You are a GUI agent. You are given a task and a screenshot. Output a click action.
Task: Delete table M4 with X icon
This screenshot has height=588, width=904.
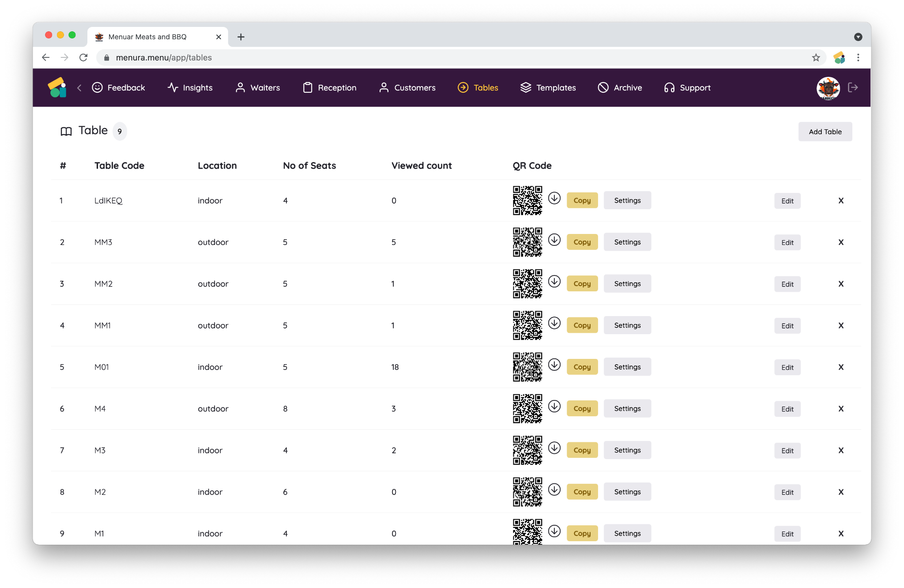point(841,409)
